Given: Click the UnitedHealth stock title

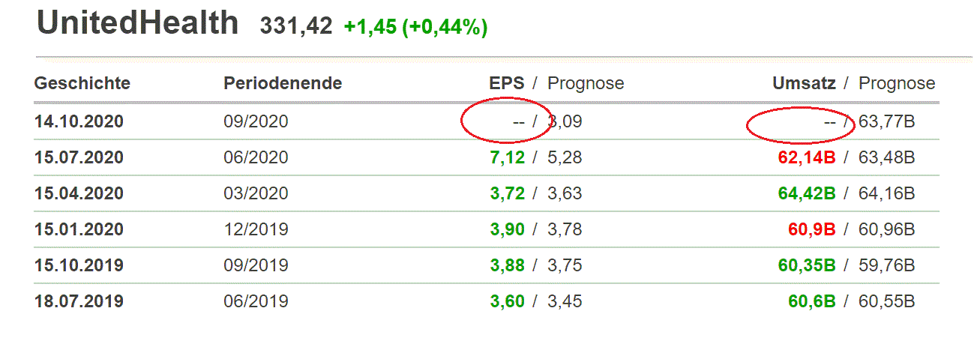Looking at the screenshot, I should pyautogui.click(x=137, y=24).
